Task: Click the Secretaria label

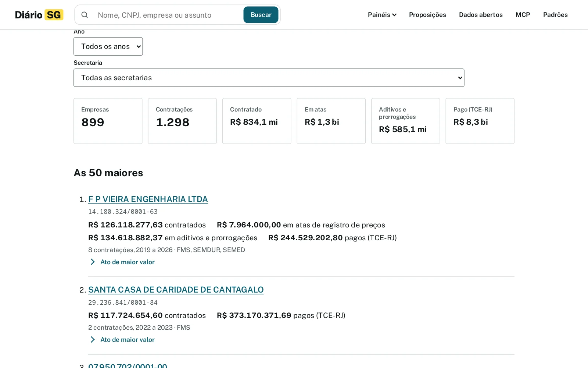Action: [88, 63]
